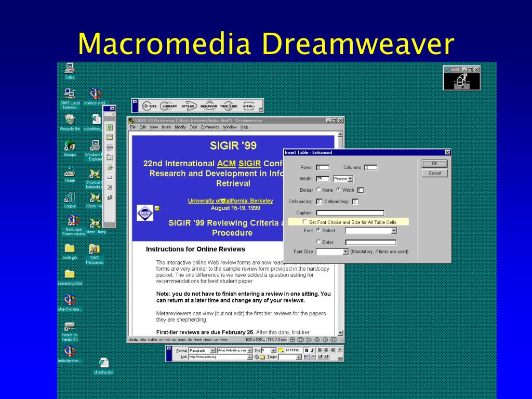Follow the ACM link in the page heading
This screenshot has height=399, width=532.
point(227,164)
